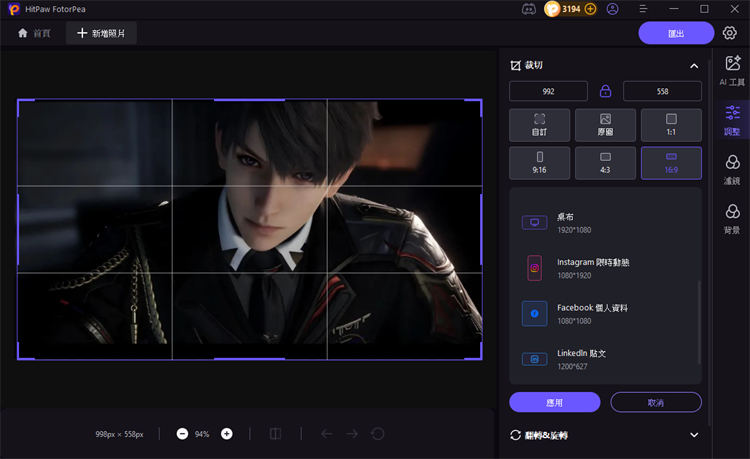The width and height of the screenshot is (750, 459).
Task: Select the 9:16 crop ratio
Action: pos(540,163)
